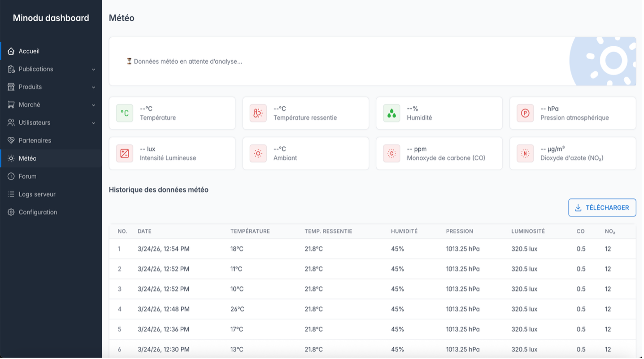Click the Intensité Lumineuse icon
The height and width of the screenshot is (359, 644).
[x=125, y=153]
